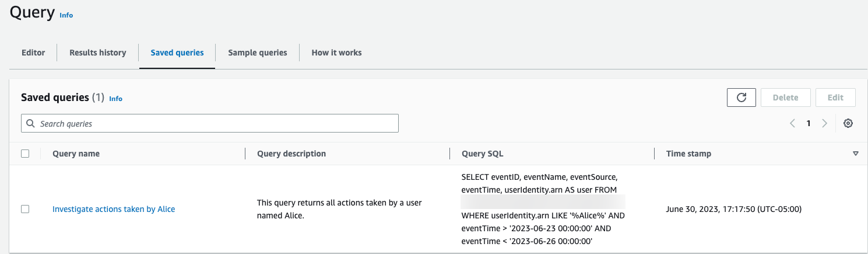Go to next page with right chevron
This screenshot has height=254, width=868.
coord(824,123)
